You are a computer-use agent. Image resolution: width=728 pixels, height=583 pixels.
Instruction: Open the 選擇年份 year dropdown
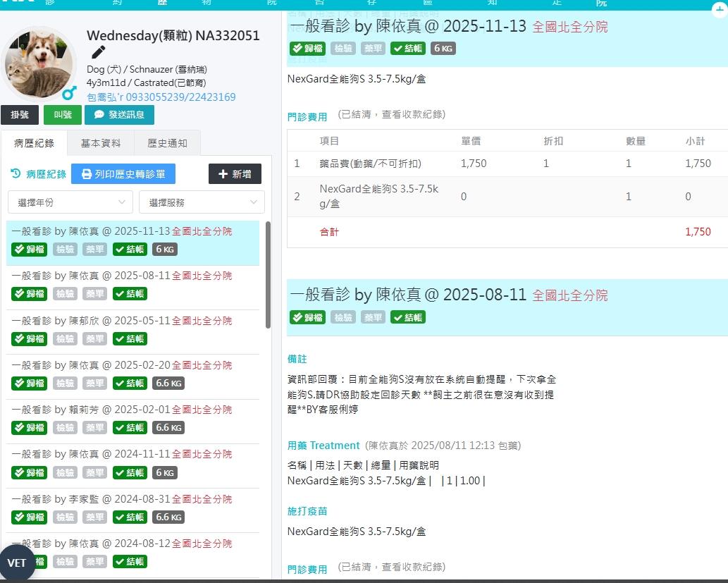coord(70,202)
